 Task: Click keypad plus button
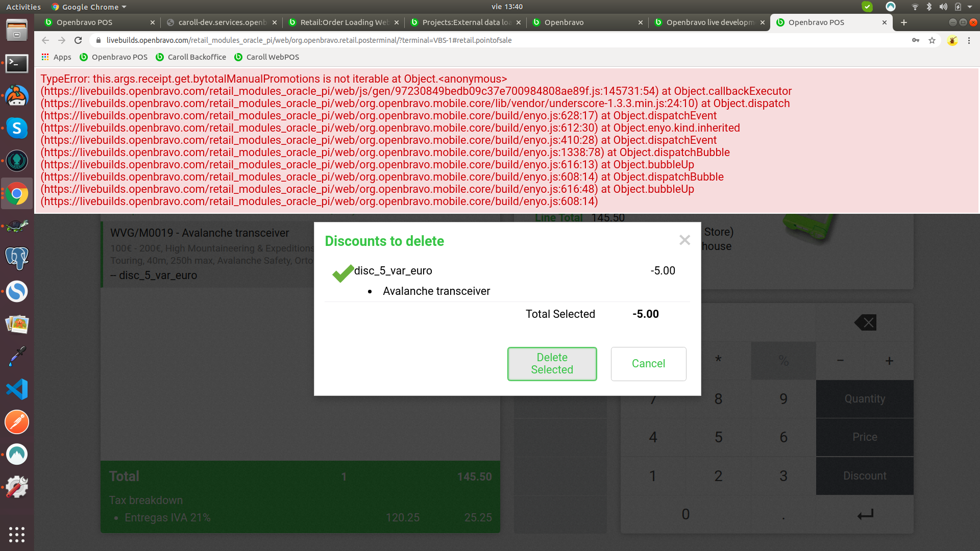(x=889, y=361)
